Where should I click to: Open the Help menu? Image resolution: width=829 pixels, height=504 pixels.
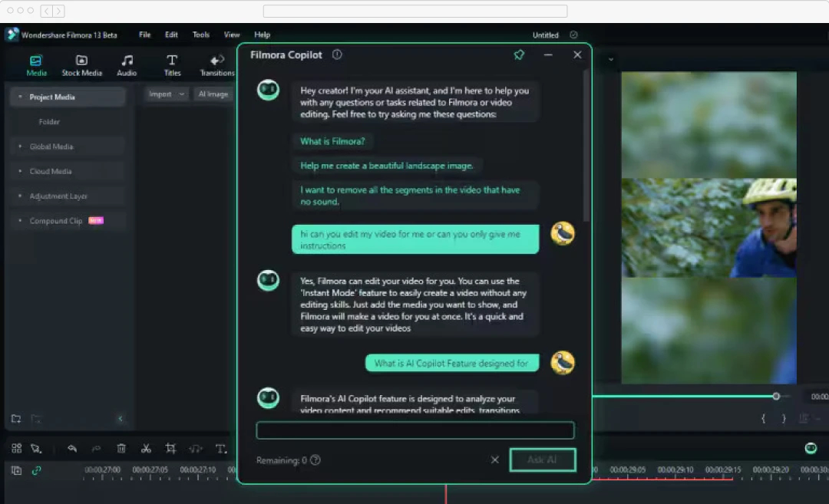tap(262, 35)
